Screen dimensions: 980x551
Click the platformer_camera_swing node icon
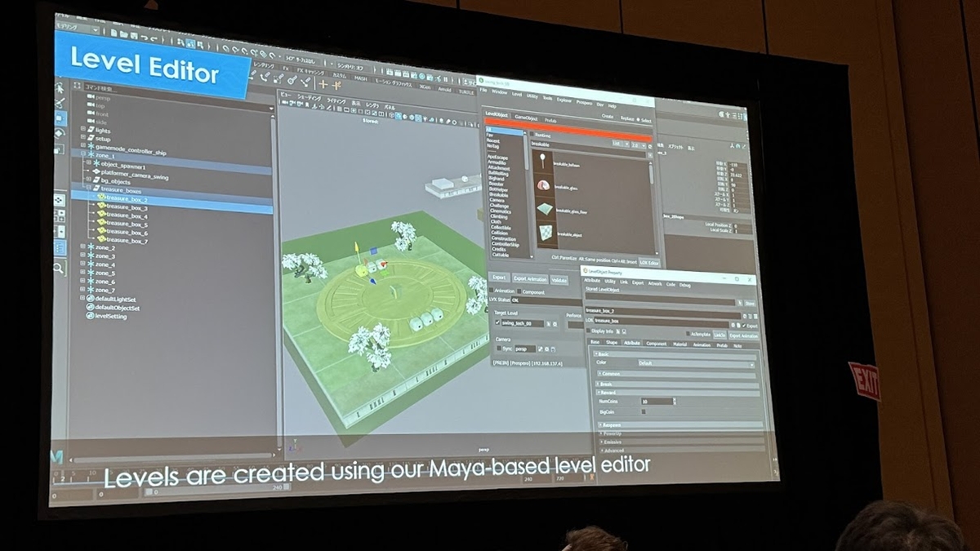click(96, 172)
